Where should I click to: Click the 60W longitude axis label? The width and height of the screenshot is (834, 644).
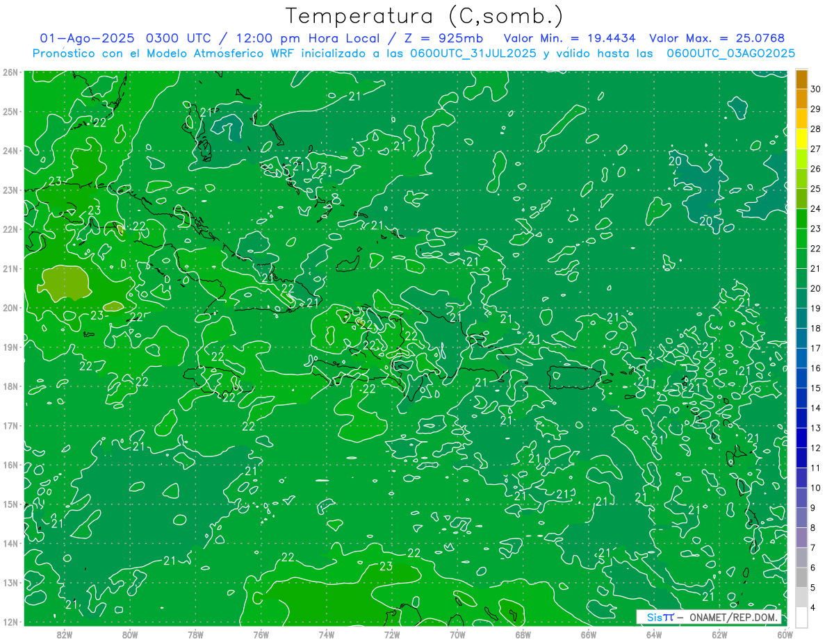(x=784, y=634)
